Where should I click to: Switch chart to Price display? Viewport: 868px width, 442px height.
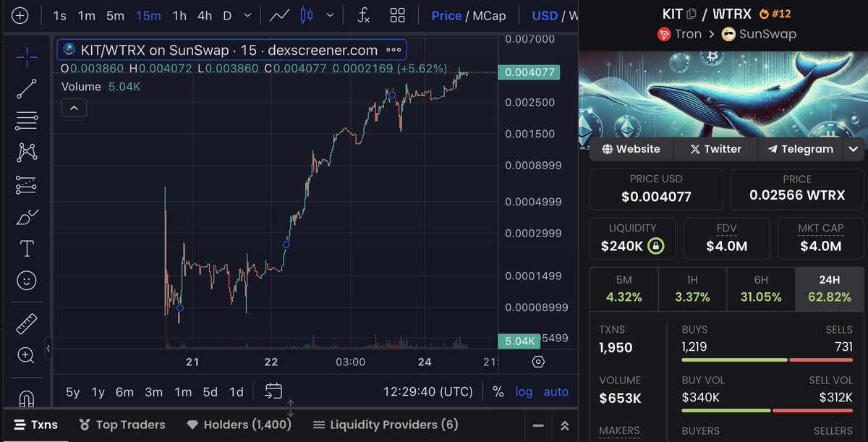tap(446, 15)
